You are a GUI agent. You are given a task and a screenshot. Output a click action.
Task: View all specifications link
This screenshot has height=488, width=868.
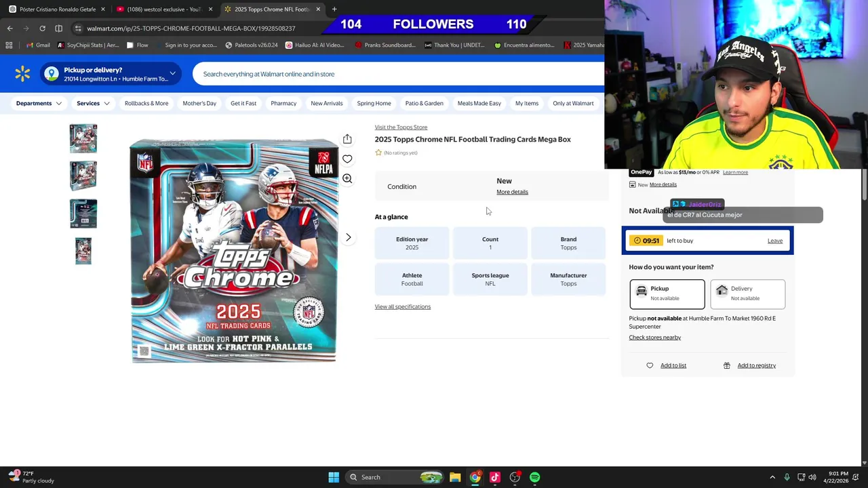403,306
